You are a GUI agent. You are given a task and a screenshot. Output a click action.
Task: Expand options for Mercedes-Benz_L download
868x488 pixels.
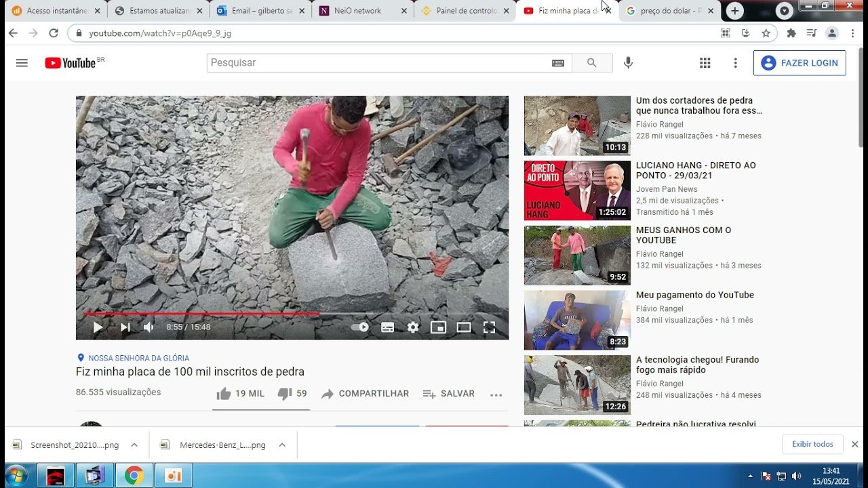click(x=282, y=445)
